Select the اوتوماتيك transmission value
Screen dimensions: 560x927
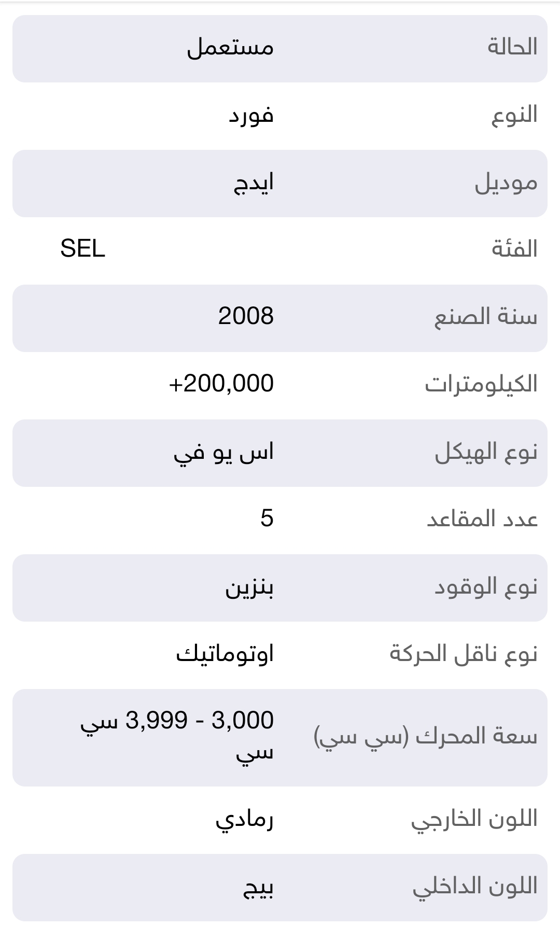tap(225, 654)
